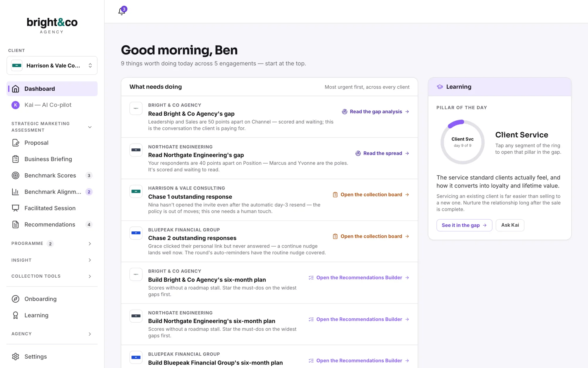Open Recommendations Builder for Northgate Engineering
The height and width of the screenshot is (368, 588).
pos(359,319)
